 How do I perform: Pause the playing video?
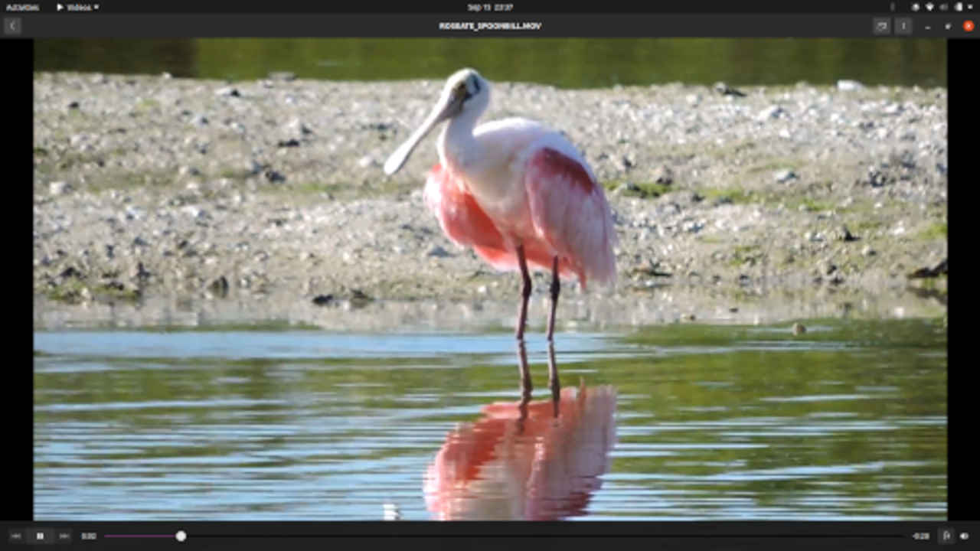click(x=40, y=536)
